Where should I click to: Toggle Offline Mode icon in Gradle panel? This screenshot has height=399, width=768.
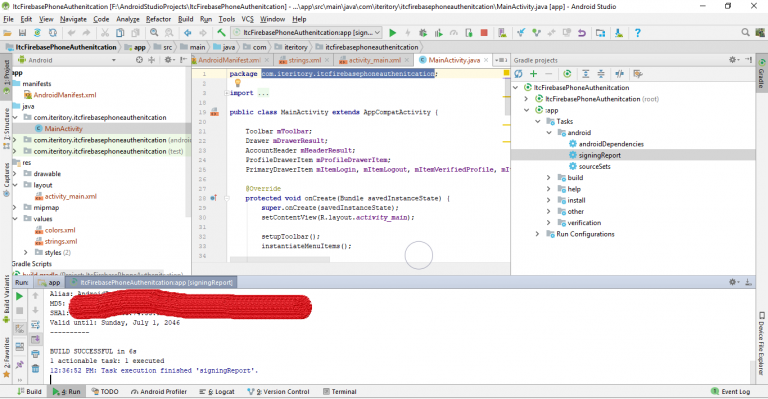[620, 74]
